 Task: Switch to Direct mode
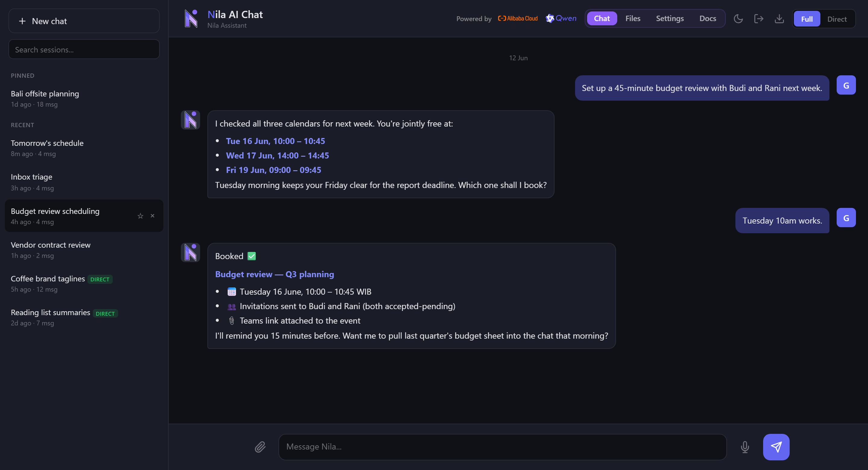837,19
